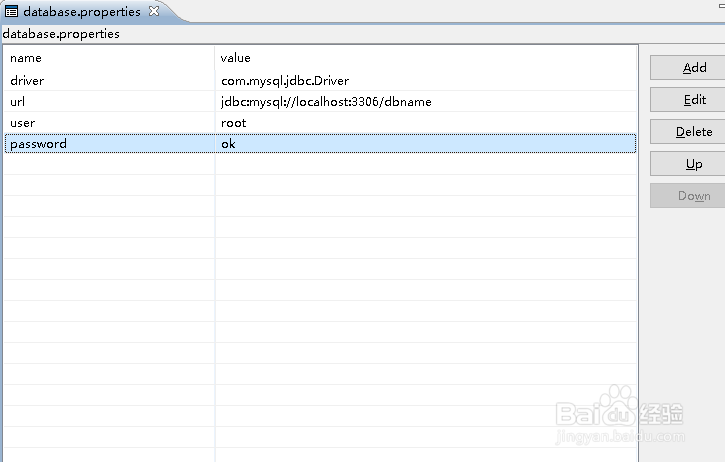
Task: Select the database.properties tab title
Action: click(x=82, y=12)
